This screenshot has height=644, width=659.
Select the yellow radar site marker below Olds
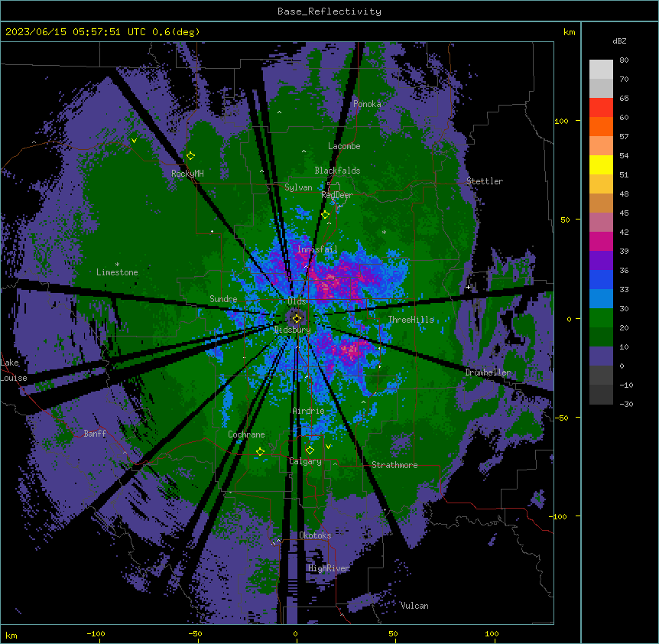pos(297,318)
